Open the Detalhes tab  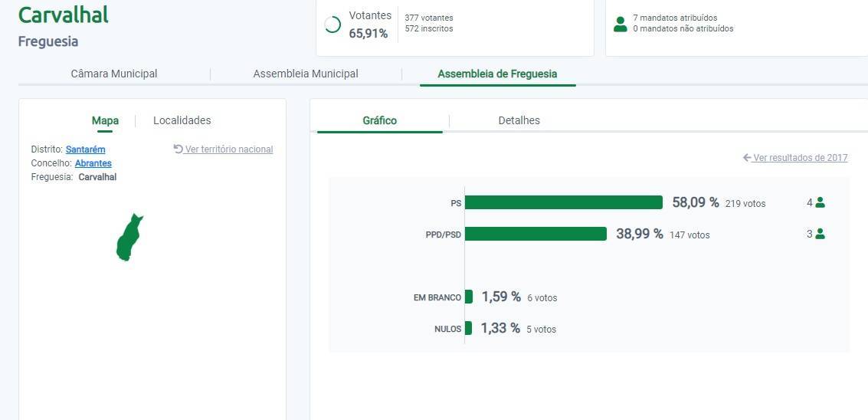pos(519,120)
